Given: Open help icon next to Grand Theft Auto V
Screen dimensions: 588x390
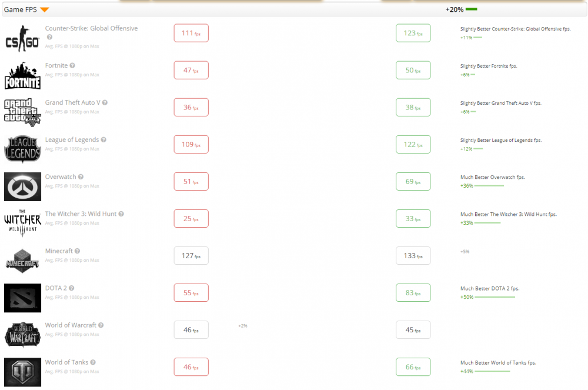Looking at the screenshot, I should 105,103.
